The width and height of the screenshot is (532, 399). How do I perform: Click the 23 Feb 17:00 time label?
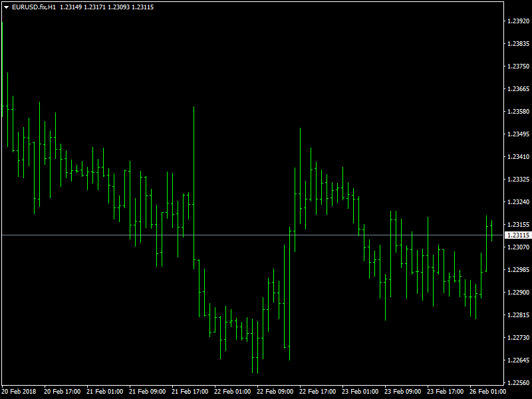tap(446, 392)
